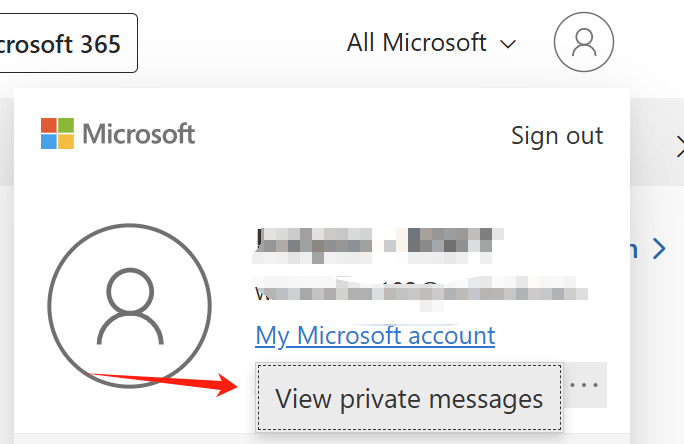This screenshot has height=444, width=684.
Task: Click the chevron beside All Microsoft
Action: [508, 44]
